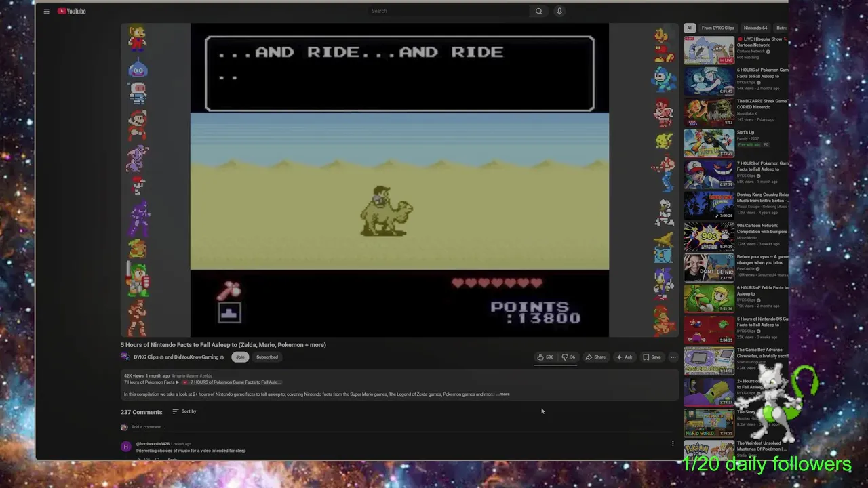868x488 pixels.
Task: Open 90s Cartoon Network Compilation thumbnail
Action: (x=709, y=237)
